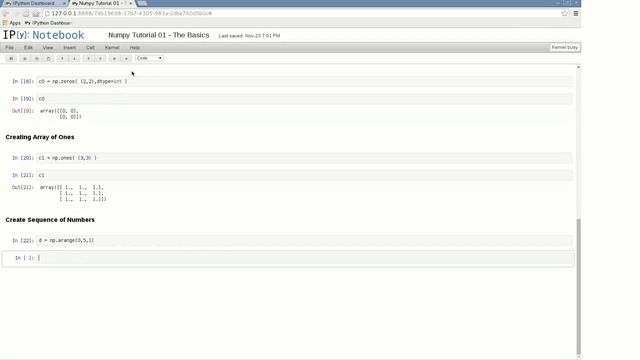Open a new browser tab

(142, 3)
